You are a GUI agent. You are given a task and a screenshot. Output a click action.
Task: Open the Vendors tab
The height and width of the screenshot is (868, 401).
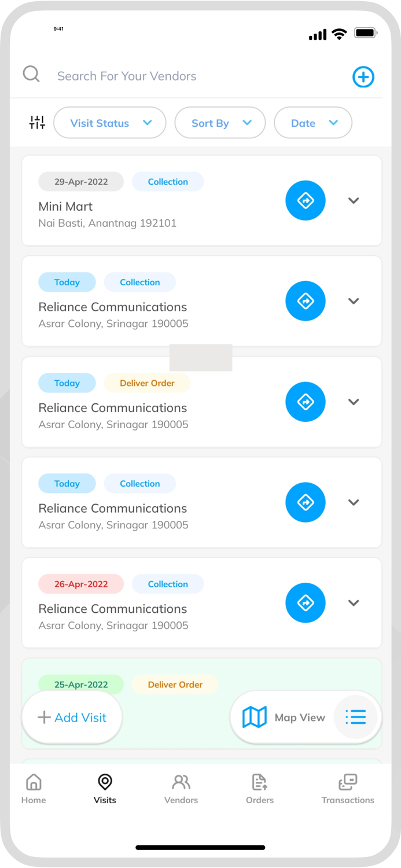[181, 789]
